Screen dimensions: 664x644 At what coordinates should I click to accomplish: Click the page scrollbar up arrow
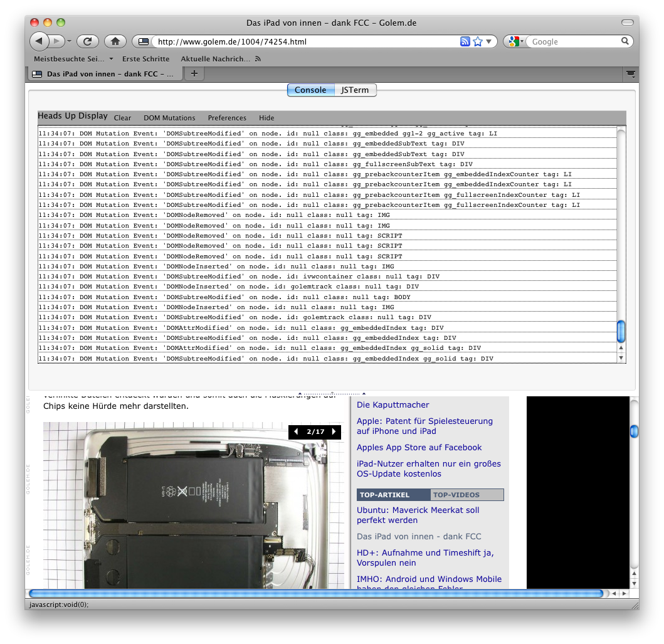(634, 573)
